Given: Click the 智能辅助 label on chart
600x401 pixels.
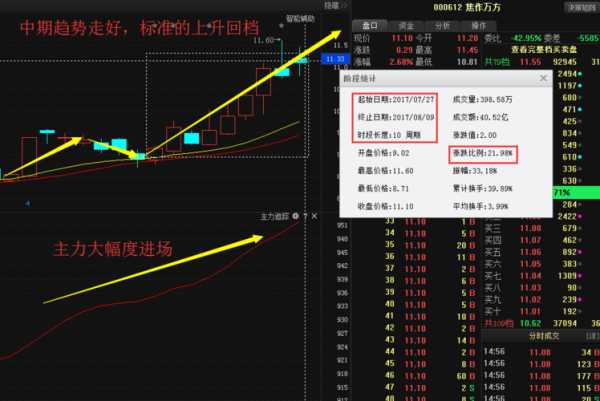Looking at the screenshot, I should pos(300,18).
